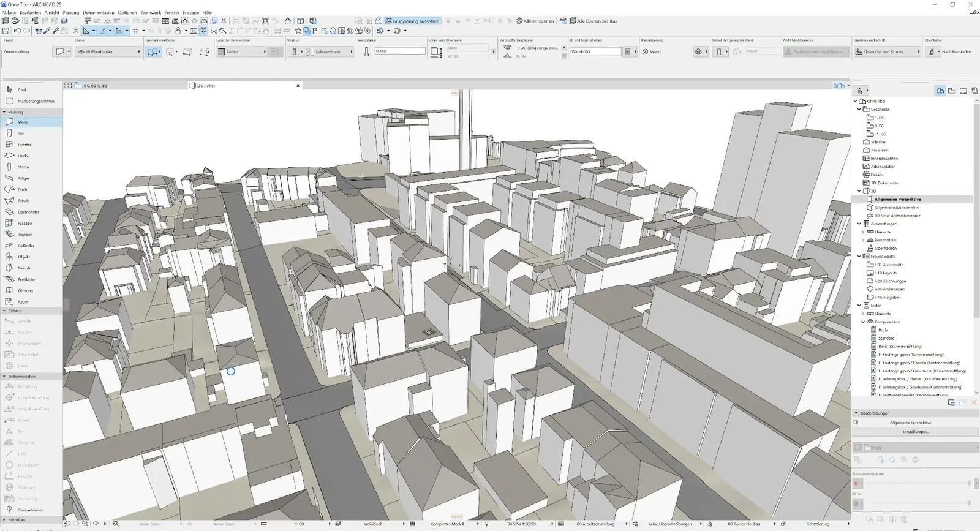980x531 pixels.
Task: Click the 1:100 scale in status bar
Action: [299, 524]
